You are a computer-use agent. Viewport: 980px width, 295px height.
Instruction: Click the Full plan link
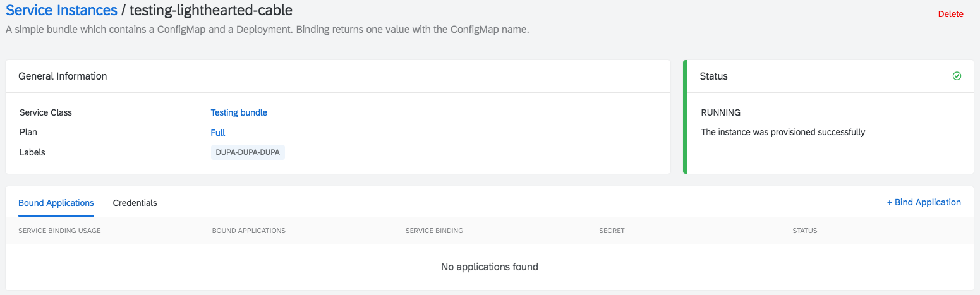coord(218,133)
